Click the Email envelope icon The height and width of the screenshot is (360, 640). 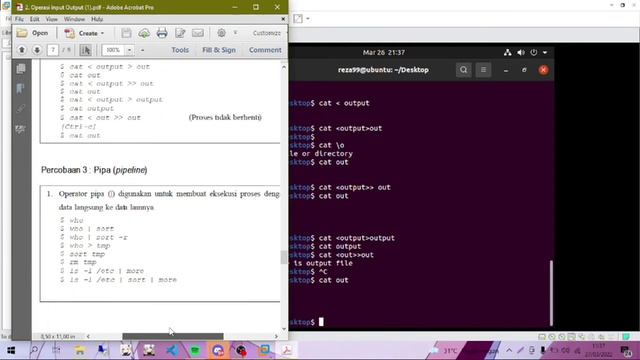(198, 33)
